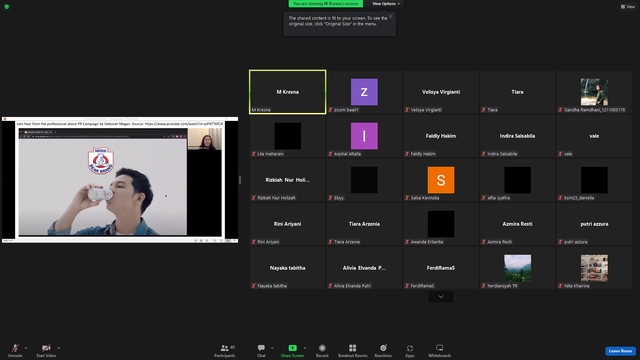Open the Reactions menu
The height and width of the screenshot is (360, 640).
383,350
